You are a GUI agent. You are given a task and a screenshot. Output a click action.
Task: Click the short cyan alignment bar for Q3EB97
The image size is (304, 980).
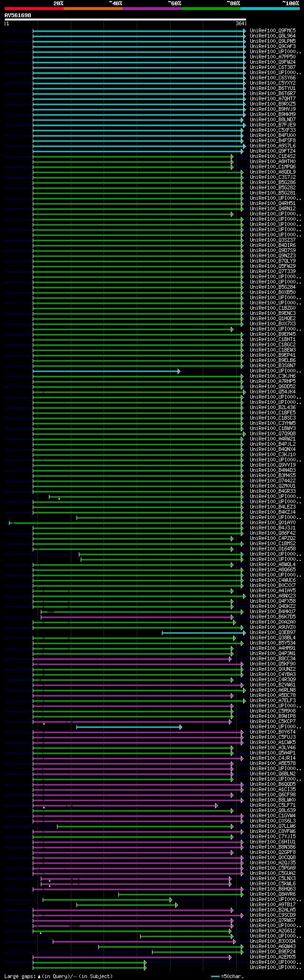(x=204, y=633)
